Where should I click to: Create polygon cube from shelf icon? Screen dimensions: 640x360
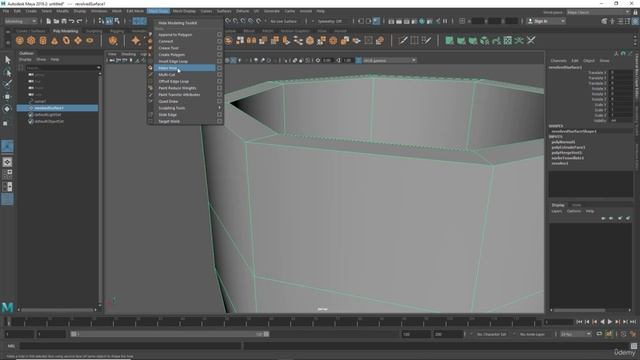coord(31,40)
